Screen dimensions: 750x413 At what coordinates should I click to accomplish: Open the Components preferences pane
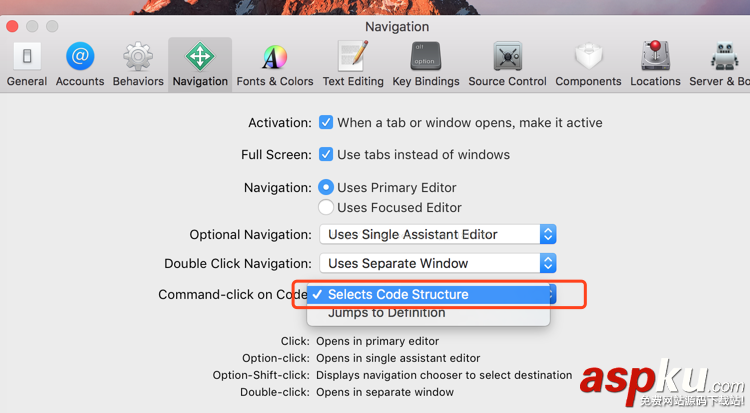tap(588, 64)
